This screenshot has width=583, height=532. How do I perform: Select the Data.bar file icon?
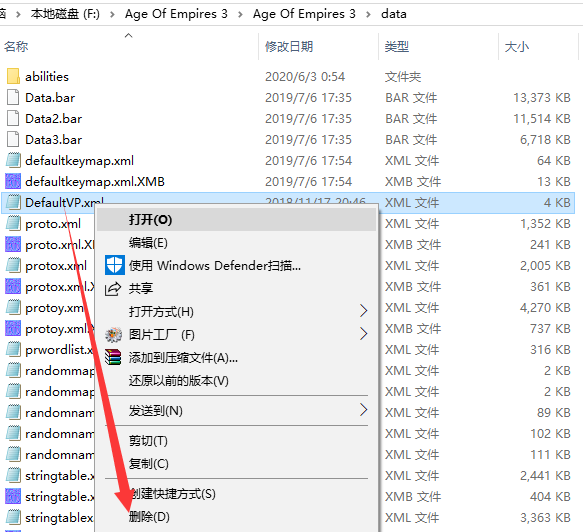click(x=13, y=97)
